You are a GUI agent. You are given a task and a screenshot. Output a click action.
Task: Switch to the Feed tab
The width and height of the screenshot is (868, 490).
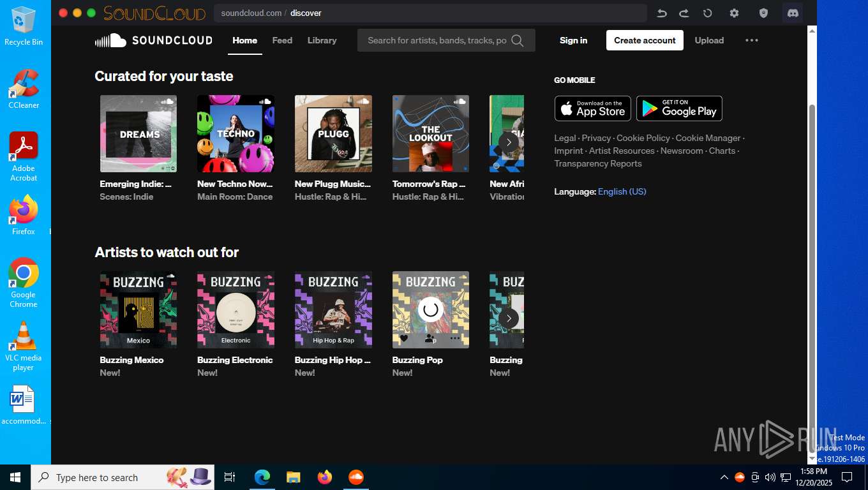282,40
